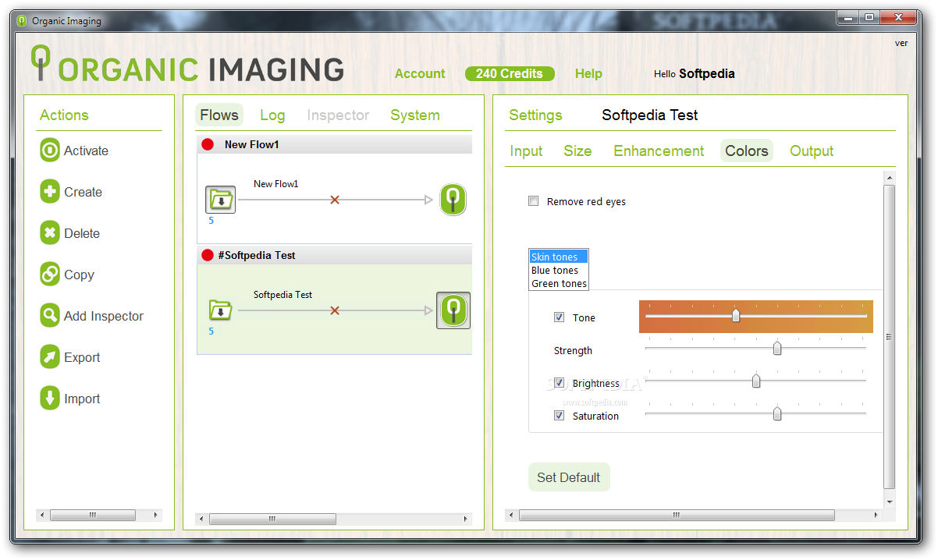Screen dimensions: 938x560
Task: Click the Inspector tab label
Action: [x=338, y=115]
